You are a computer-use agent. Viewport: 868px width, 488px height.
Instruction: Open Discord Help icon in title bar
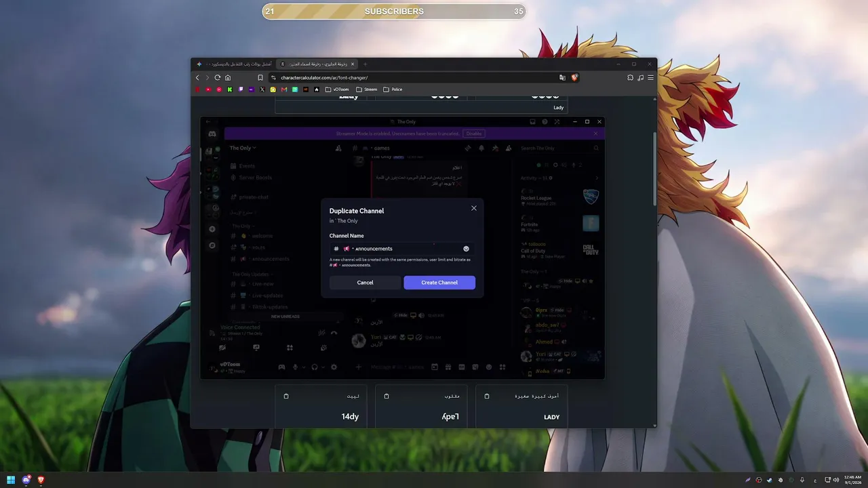[545, 122]
